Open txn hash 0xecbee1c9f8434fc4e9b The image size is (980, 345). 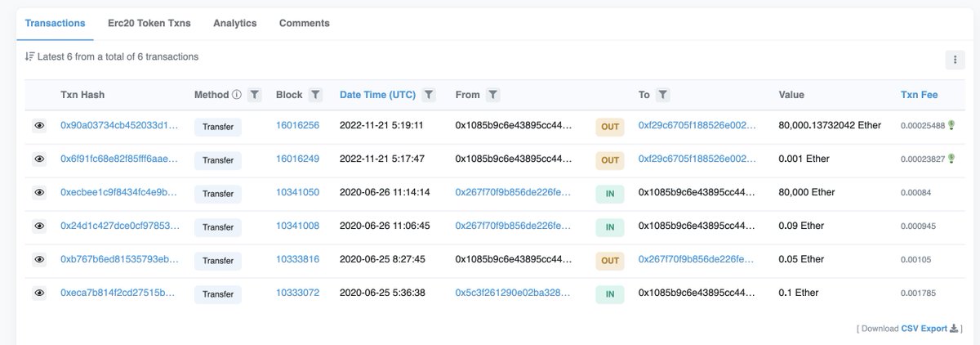119,193
